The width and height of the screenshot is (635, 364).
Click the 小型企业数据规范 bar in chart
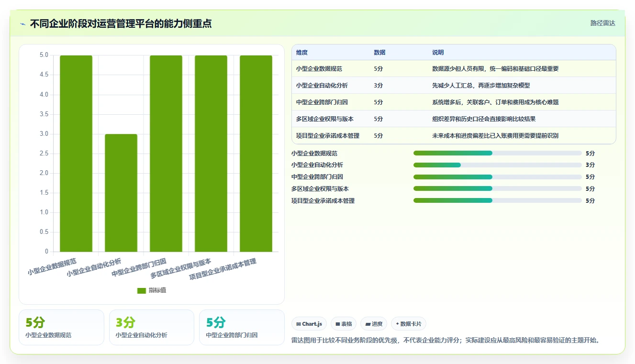pos(76,154)
